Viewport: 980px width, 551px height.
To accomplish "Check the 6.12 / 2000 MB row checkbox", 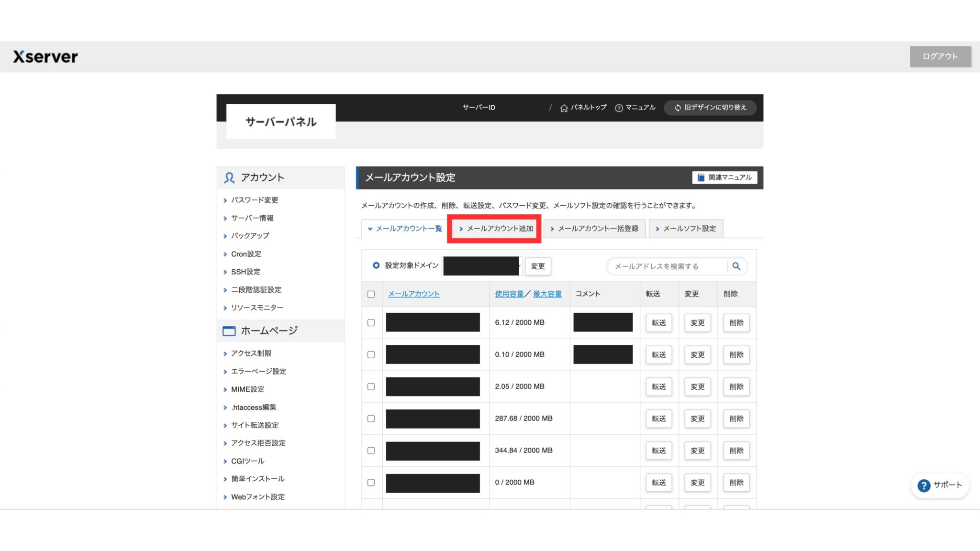I will point(371,323).
